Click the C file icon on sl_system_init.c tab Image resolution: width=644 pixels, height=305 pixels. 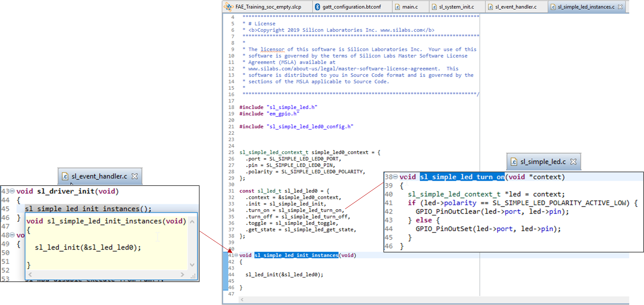(434, 7)
